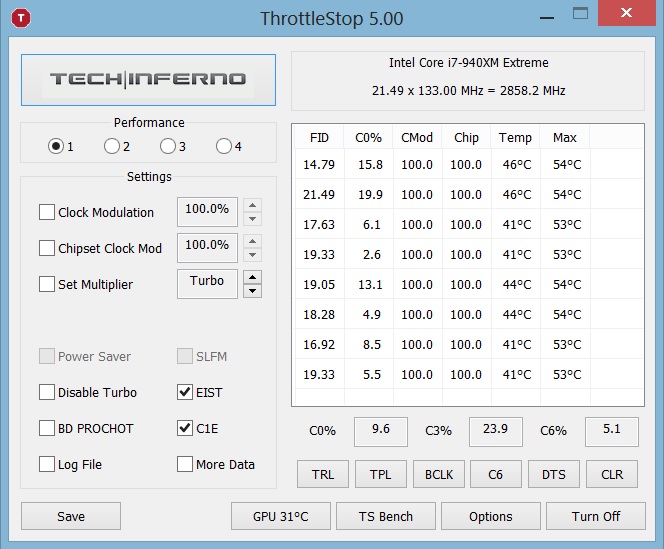Select the FID value 17.63
The image size is (664, 549).
pyautogui.click(x=319, y=225)
